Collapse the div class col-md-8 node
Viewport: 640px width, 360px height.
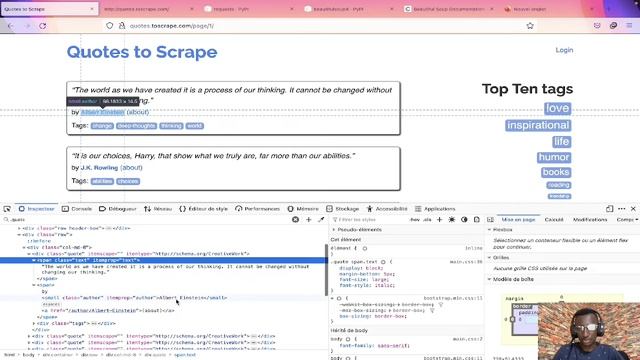(x=24, y=247)
